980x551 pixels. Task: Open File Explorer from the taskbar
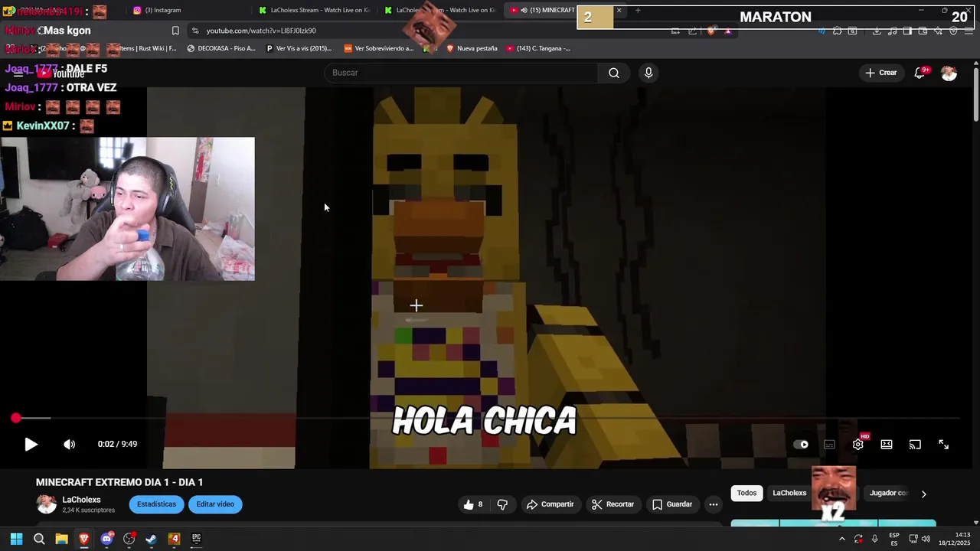(x=61, y=539)
